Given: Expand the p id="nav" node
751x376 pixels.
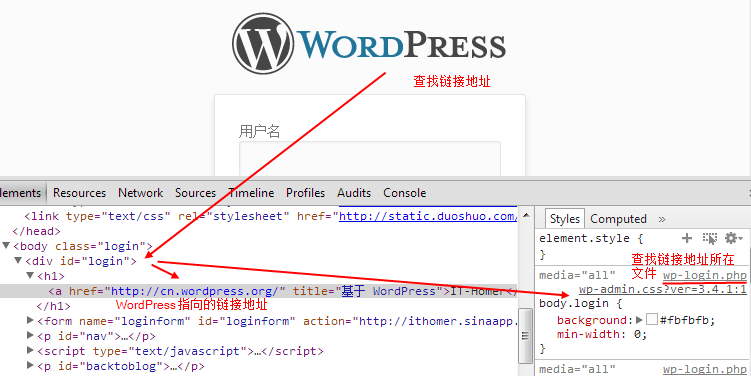Looking at the screenshot, I should 30,336.
